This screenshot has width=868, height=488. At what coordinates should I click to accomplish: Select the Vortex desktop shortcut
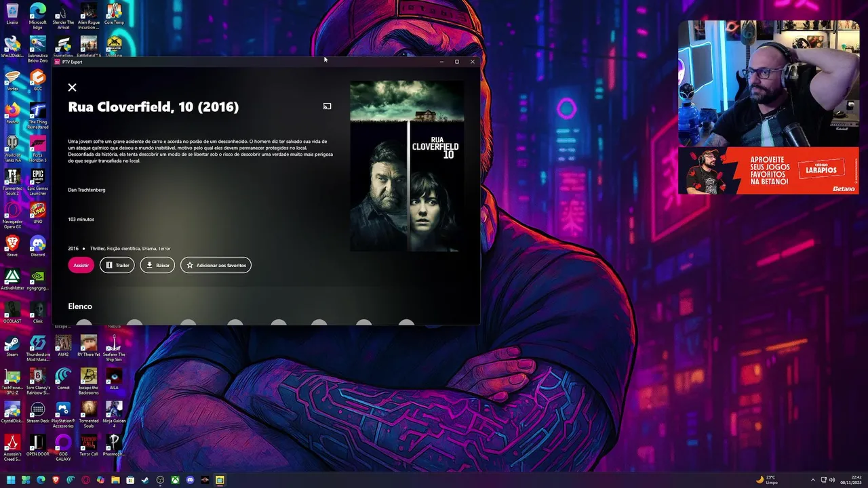tap(12, 81)
